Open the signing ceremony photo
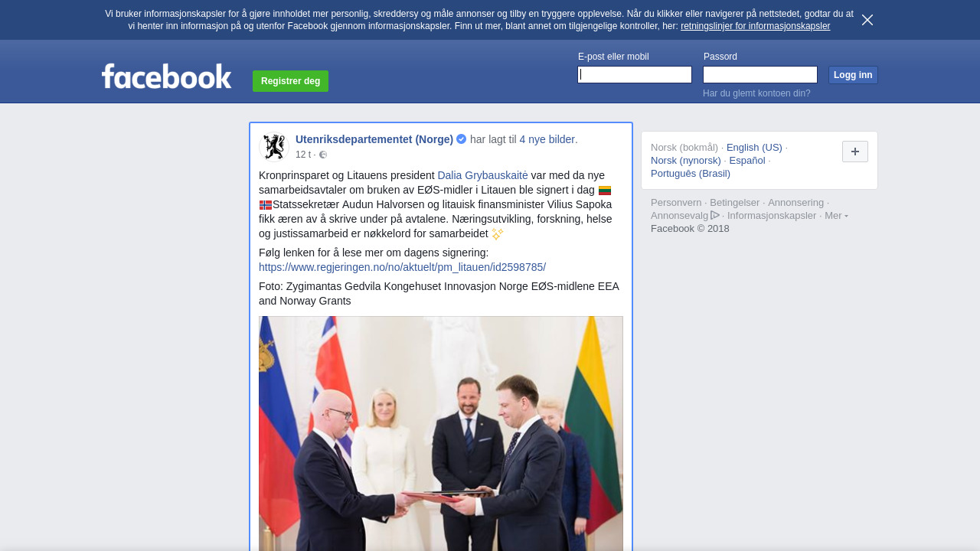This screenshot has height=551, width=980. point(441,433)
